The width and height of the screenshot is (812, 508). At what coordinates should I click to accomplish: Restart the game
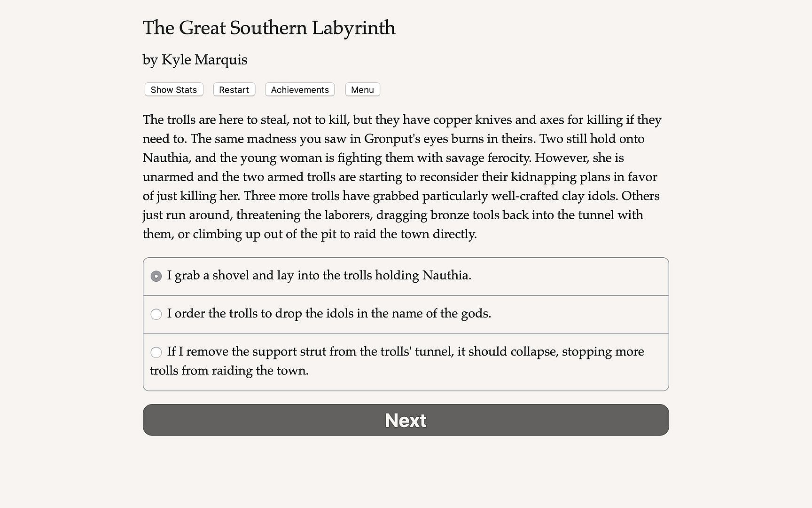[234, 90]
